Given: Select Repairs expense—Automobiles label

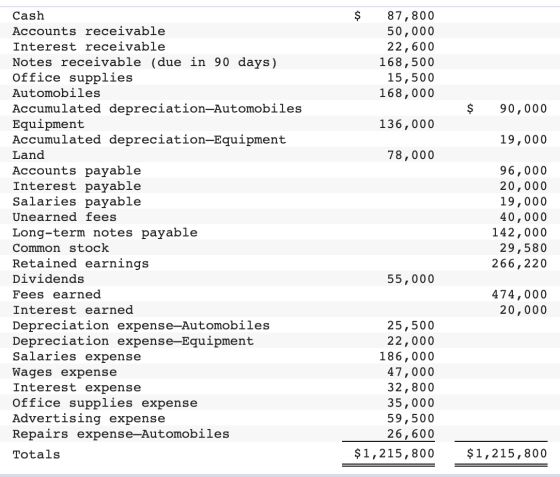Looking at the screenshot, I should [x=121, y=434].
